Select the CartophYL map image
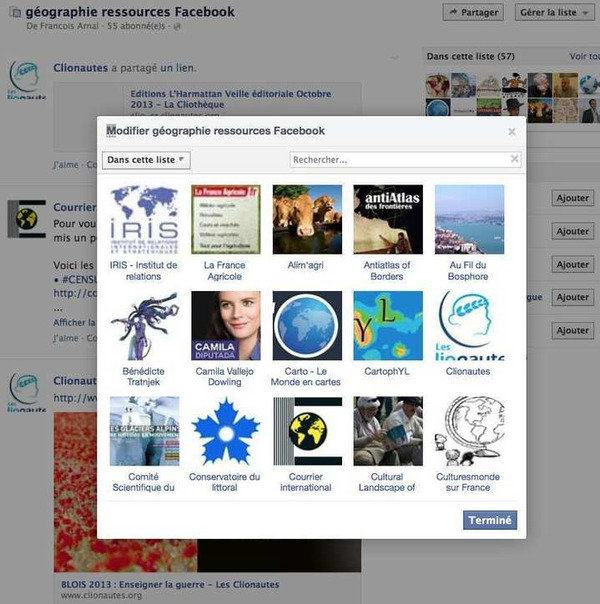600x604 pixels. [x=388, y=325]
